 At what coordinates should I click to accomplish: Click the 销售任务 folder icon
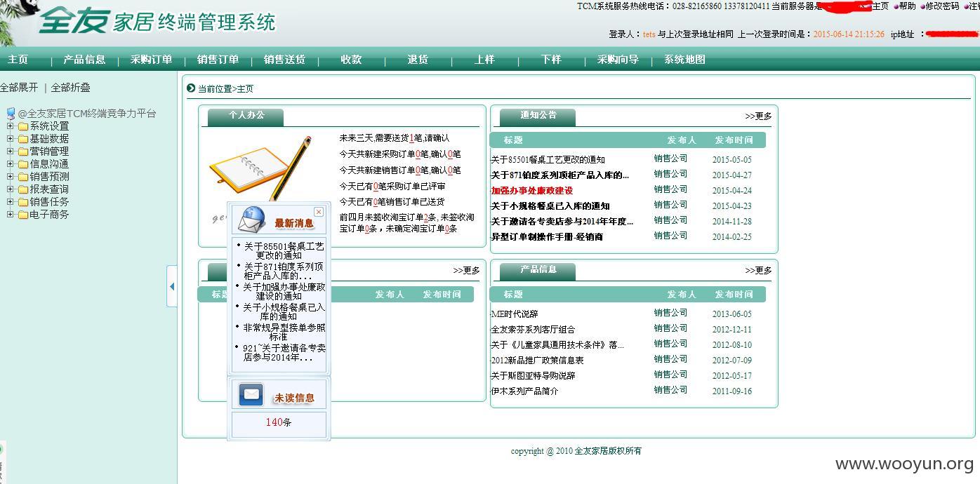(23, 203)
